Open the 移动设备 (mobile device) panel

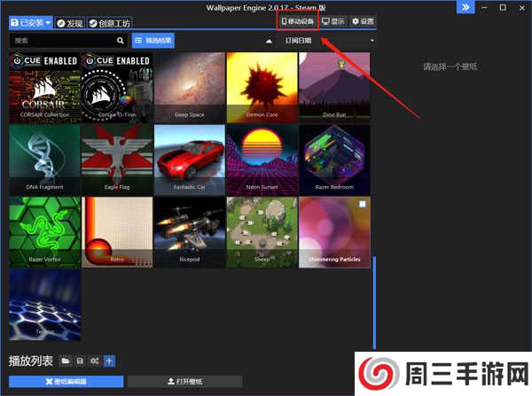click(x=297, y=20)
